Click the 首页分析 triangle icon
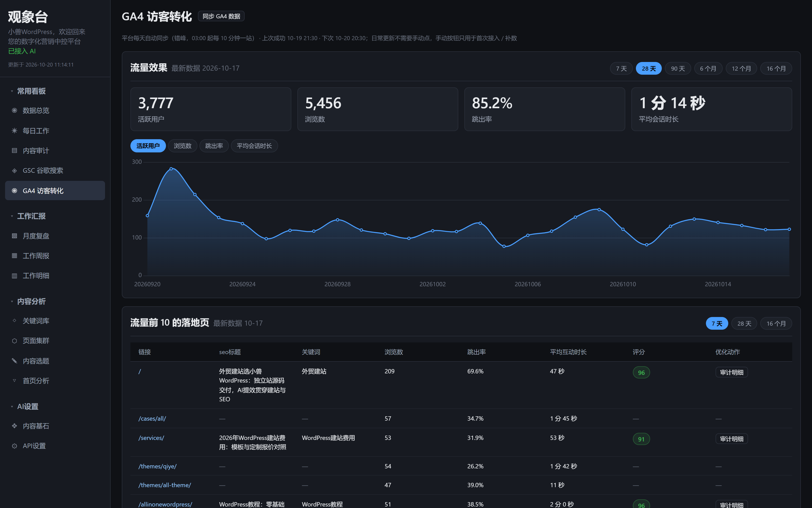The width and height of the screenshot is (812, 508). [x=14, y=381]
